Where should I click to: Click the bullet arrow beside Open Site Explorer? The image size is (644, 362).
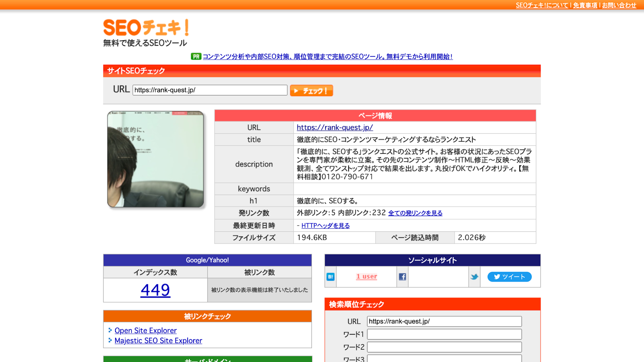click(x=110, y=330)
